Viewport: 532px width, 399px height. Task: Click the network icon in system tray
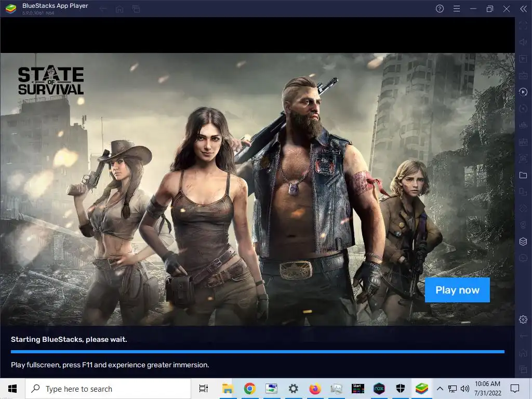click(453, 389)
